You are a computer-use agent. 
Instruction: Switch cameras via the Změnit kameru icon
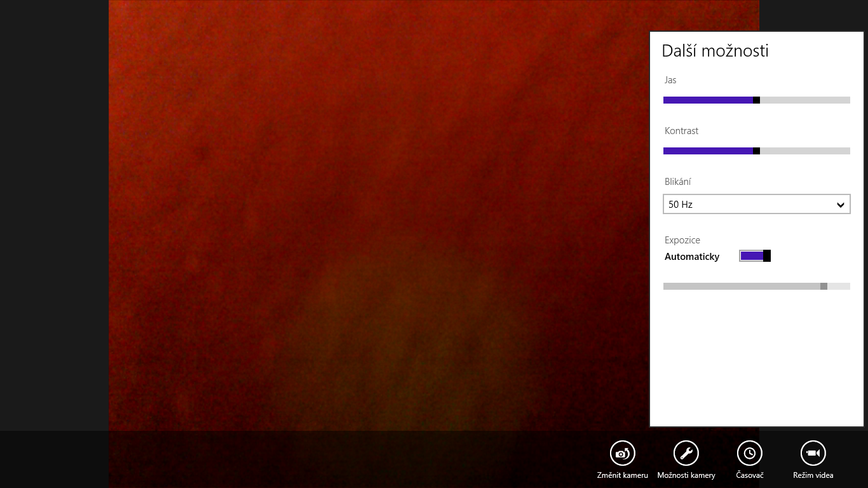click(623, 452)
